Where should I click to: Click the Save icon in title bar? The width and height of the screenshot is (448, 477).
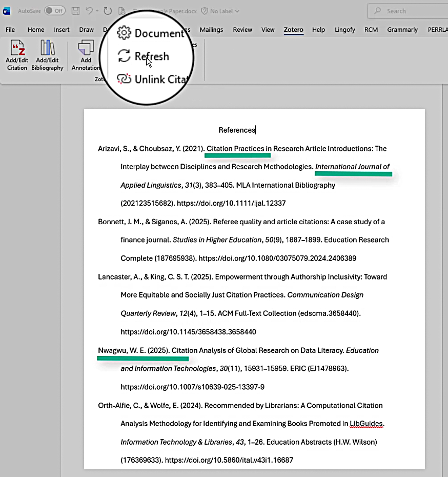point(75,11)
